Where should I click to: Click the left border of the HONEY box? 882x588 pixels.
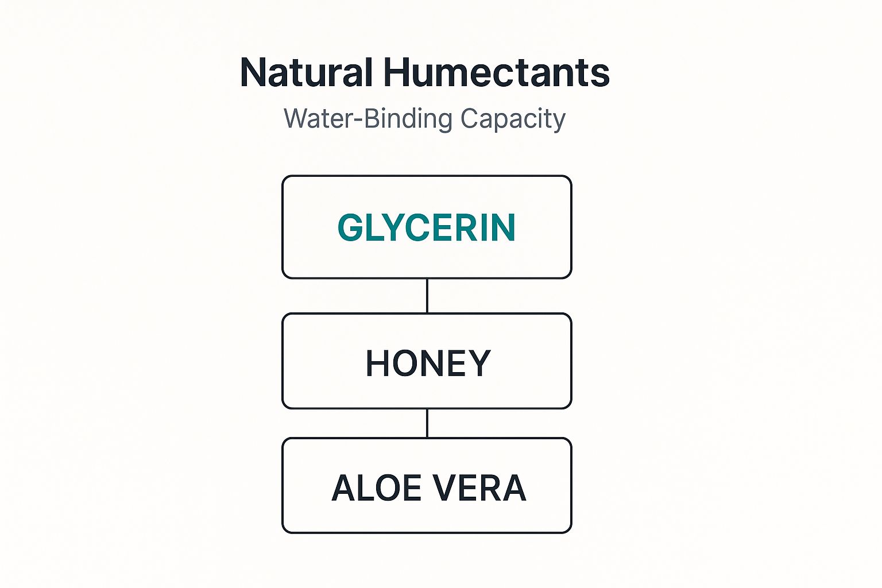pos(283,361)
